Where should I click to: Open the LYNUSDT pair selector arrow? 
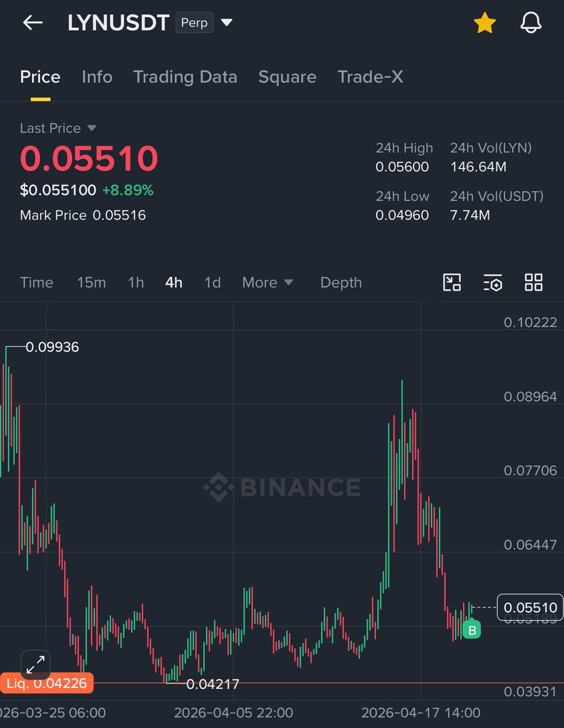coord(227,23)
